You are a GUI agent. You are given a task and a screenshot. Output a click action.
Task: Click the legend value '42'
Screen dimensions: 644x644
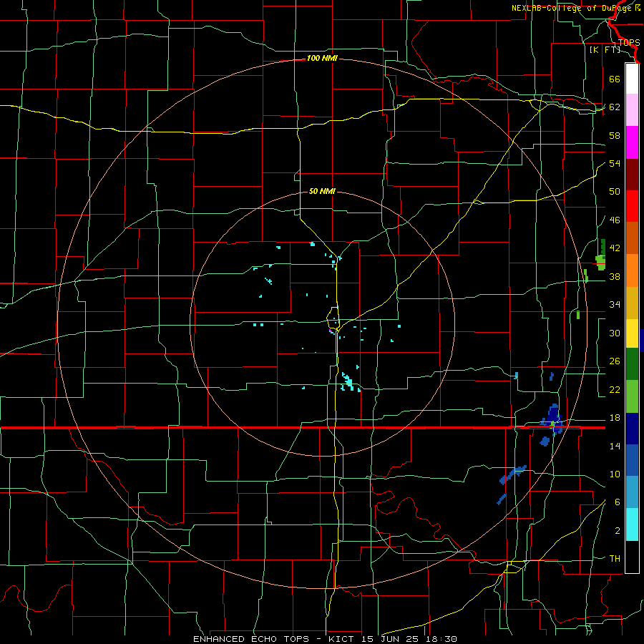pos(615,248)
